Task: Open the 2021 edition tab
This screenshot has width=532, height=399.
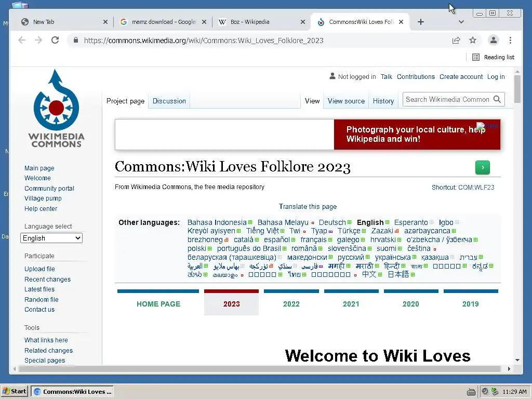Action: click(x=351, y=302)
